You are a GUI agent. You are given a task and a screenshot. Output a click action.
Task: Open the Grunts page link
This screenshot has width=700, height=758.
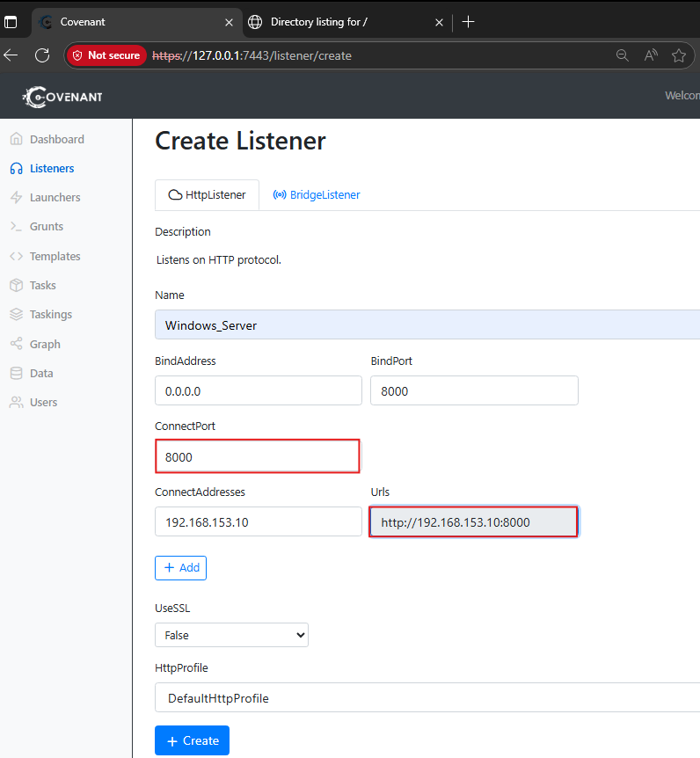point(47,226)
